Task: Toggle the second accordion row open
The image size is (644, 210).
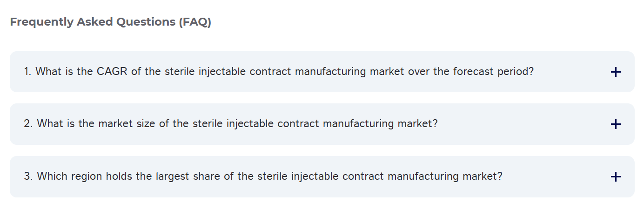Action: [322, 124]
